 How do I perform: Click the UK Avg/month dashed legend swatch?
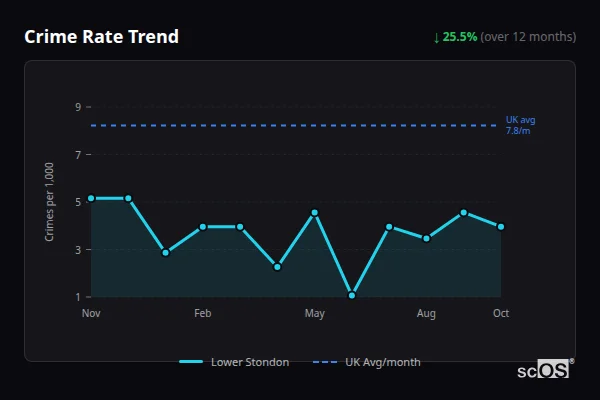pos(325,362)
